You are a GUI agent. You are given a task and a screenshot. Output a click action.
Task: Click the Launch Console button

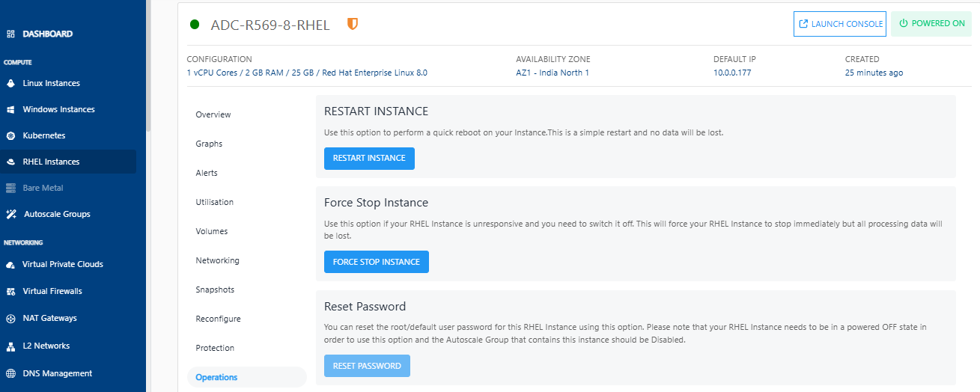[840, 24]
